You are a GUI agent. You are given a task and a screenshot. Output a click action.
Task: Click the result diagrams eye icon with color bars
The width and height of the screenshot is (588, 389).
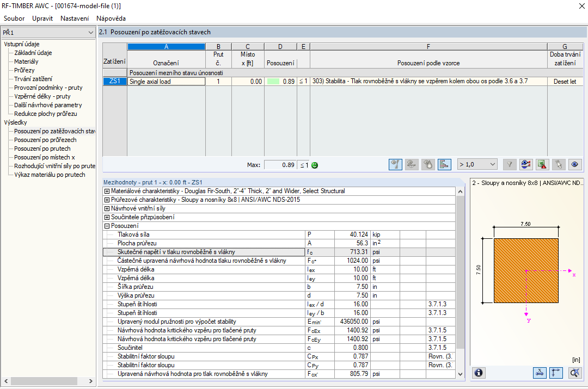[x=526, y=164]
